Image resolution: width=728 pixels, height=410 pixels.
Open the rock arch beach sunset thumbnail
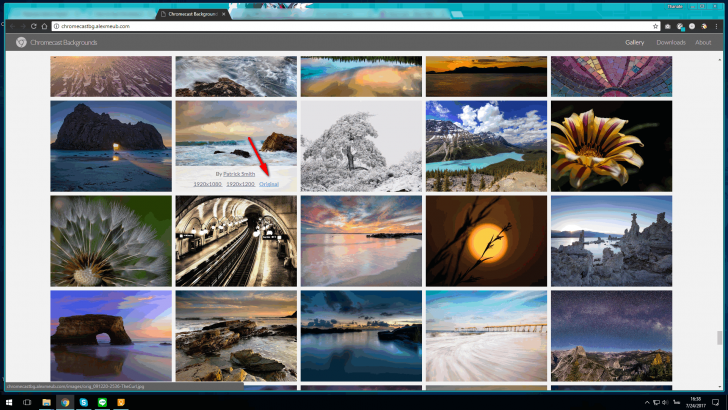[x=111, y=146]
